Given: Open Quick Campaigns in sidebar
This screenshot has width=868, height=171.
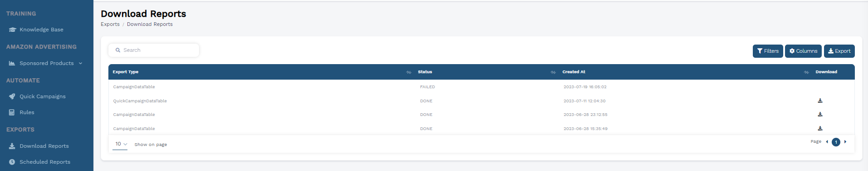Looking at the screenshot, I should pyautogui.click(x=42, y=96).
